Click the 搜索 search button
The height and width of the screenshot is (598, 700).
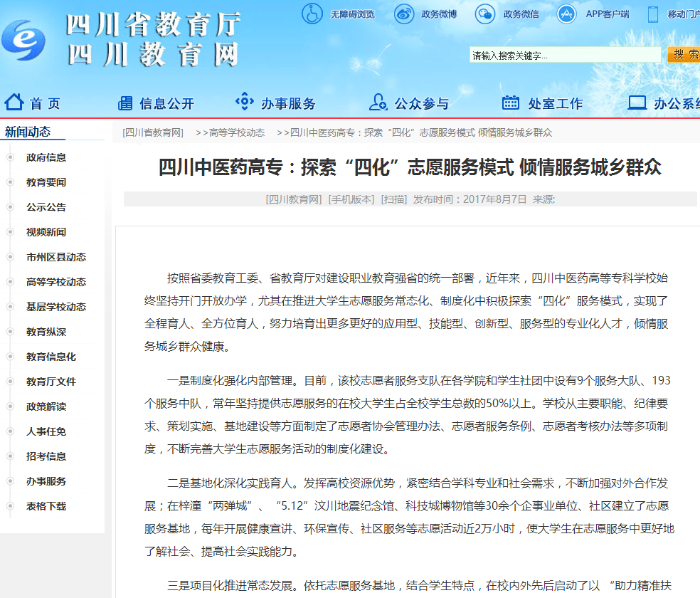click(685, 55)
